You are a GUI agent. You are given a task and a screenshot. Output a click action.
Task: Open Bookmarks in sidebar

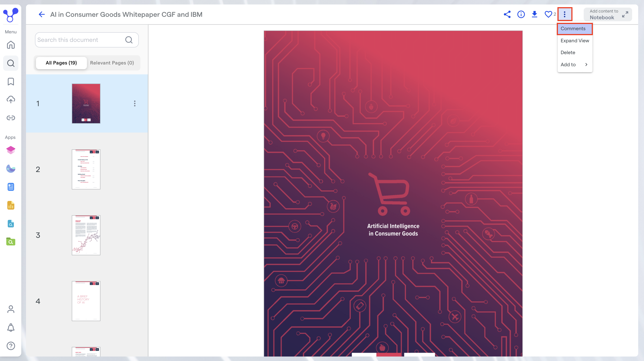(x=11, y=81)
